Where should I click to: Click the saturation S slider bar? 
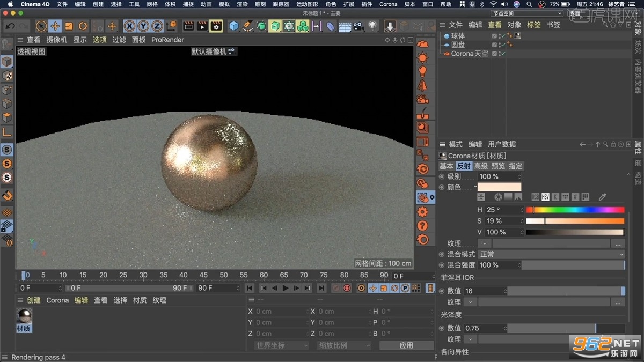click(x=575, y=221)
